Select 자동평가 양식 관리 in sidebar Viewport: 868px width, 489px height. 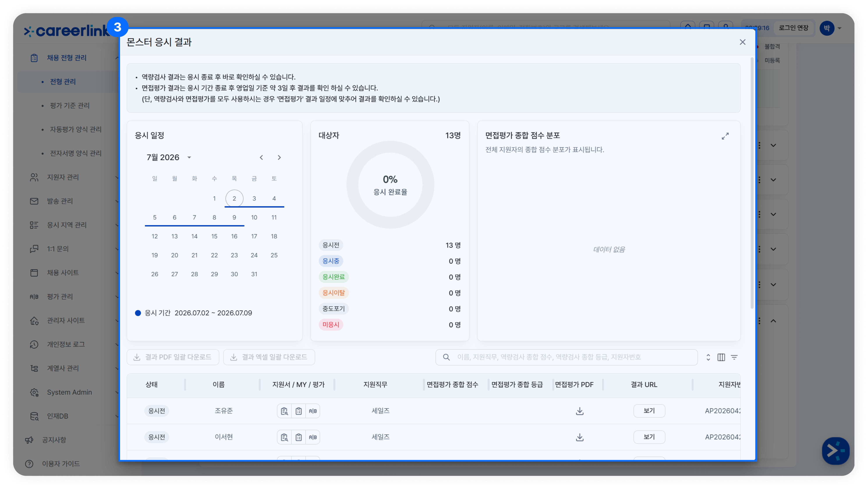click(x=76, y=129)
